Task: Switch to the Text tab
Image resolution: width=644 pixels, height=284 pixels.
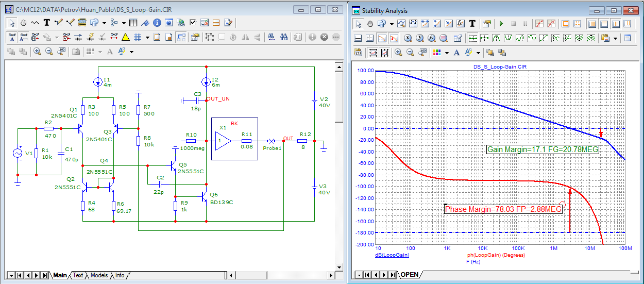Action: tap(78, 275)
